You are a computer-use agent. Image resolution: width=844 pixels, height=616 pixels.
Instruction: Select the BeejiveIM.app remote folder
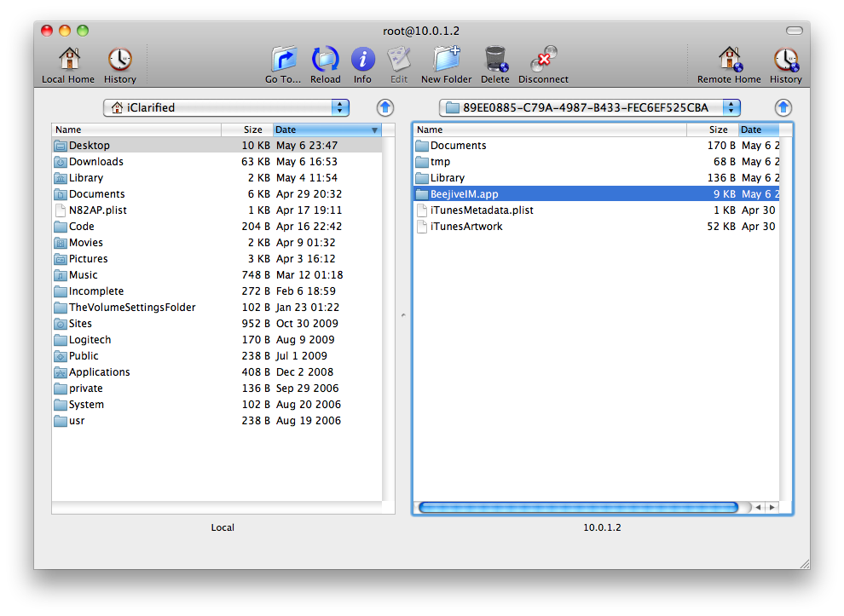click(464, 194)
